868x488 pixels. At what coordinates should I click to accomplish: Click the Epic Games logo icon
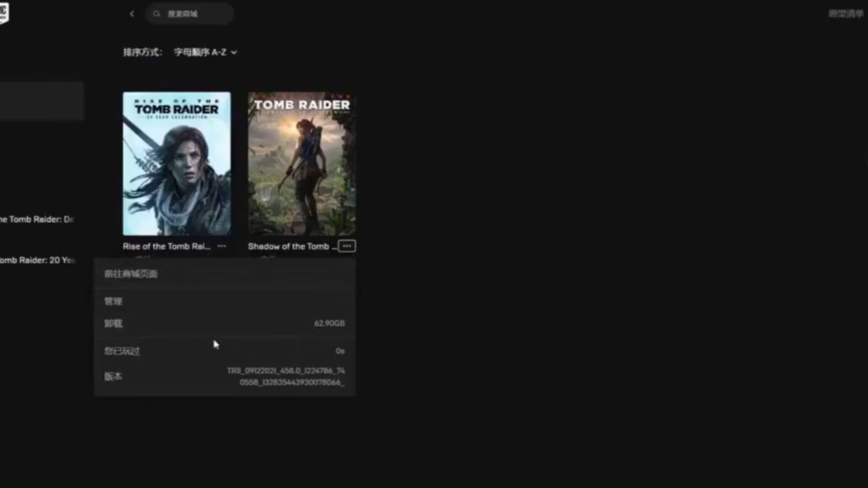pos(4,12)
